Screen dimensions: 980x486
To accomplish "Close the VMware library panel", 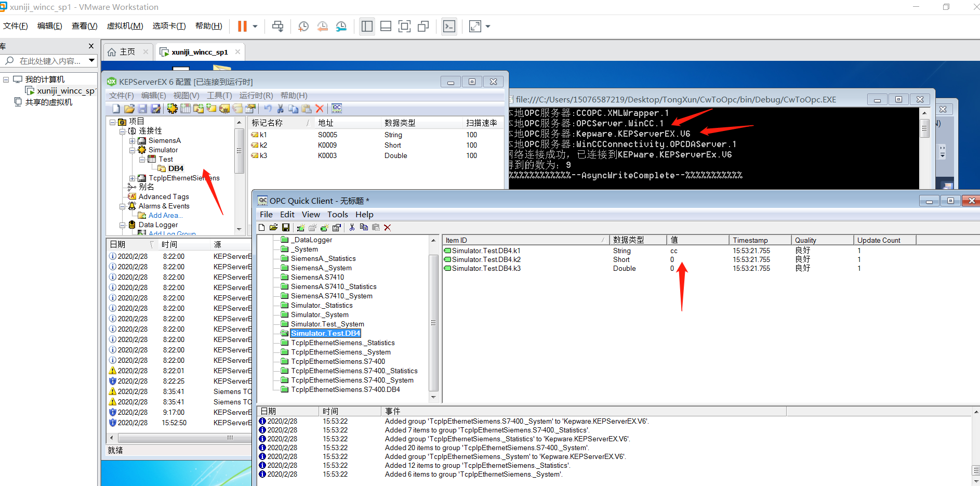I will 91,46.
